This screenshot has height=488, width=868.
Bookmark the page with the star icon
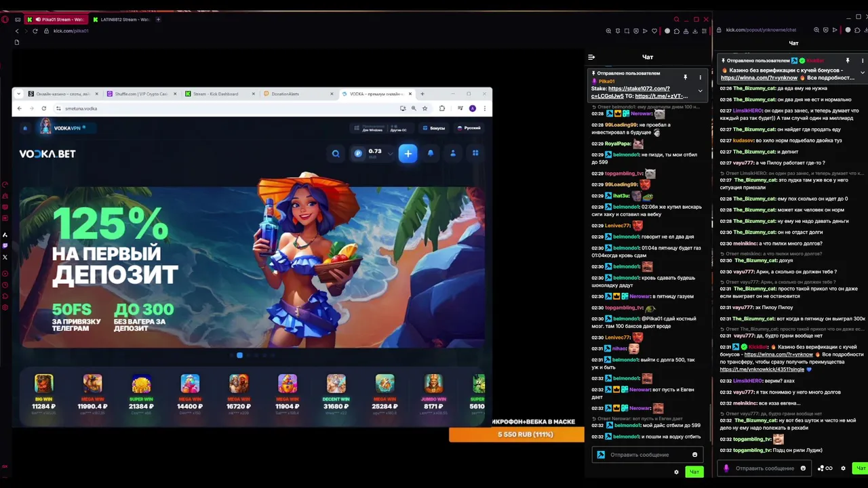[425, 108]
